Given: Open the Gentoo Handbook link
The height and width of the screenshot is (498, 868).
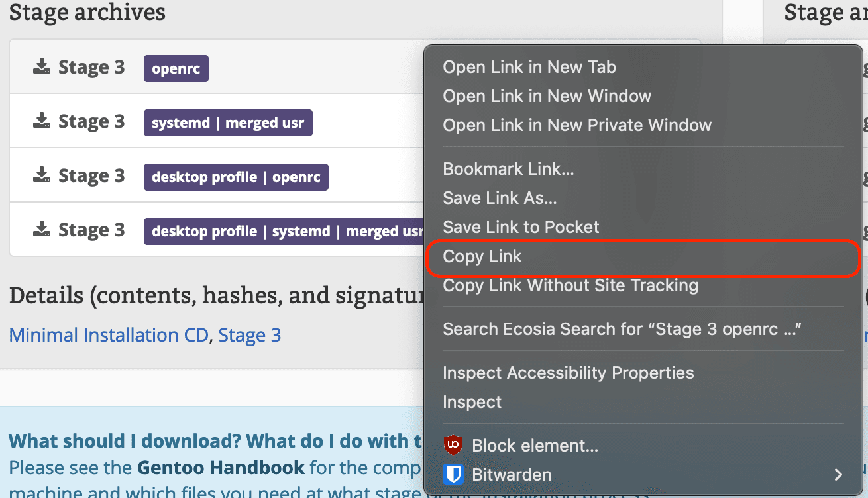Looking at the screenshot, I should click(x=221, y=468).
